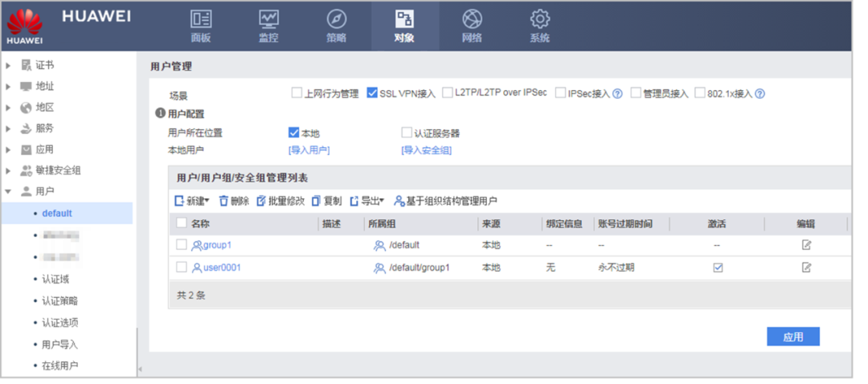
Task: Click the 导入安全组 link
Action: 426,150
